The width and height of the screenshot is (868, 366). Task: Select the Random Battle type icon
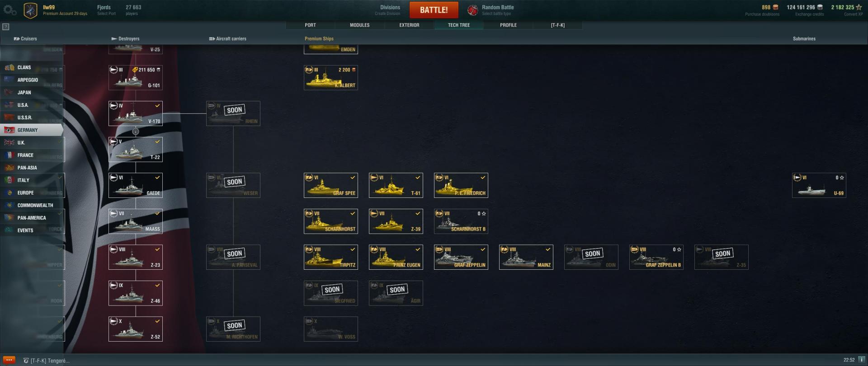472,10
